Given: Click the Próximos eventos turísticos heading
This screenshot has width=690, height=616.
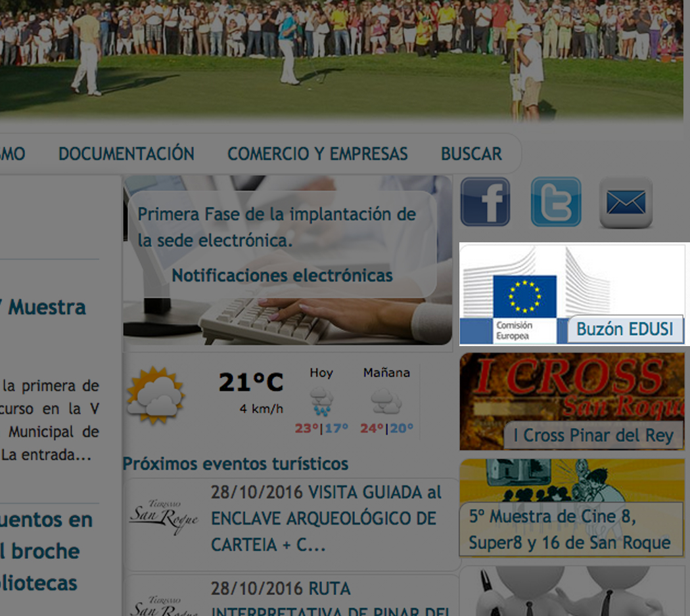Looking at the screenshot, I should coord(235,464).
